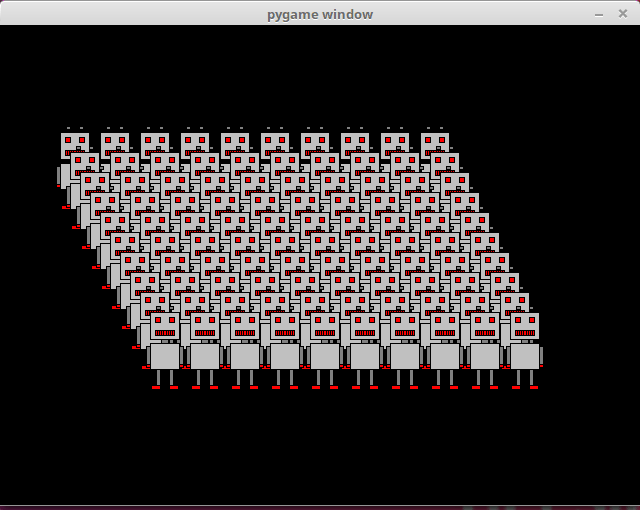Select the top-right robot head in the back row
Screen dimensions: 640x510
(x=435, y=142)
